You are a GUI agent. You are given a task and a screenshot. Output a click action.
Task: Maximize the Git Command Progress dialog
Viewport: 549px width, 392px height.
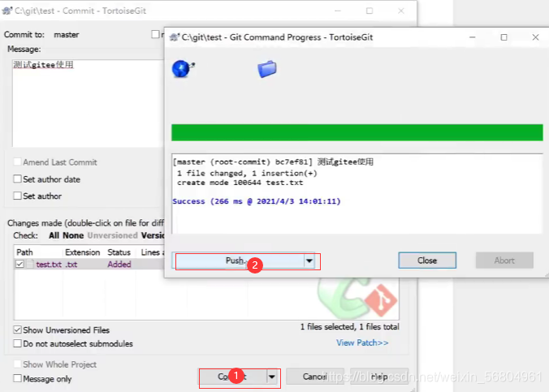point(504,37)
